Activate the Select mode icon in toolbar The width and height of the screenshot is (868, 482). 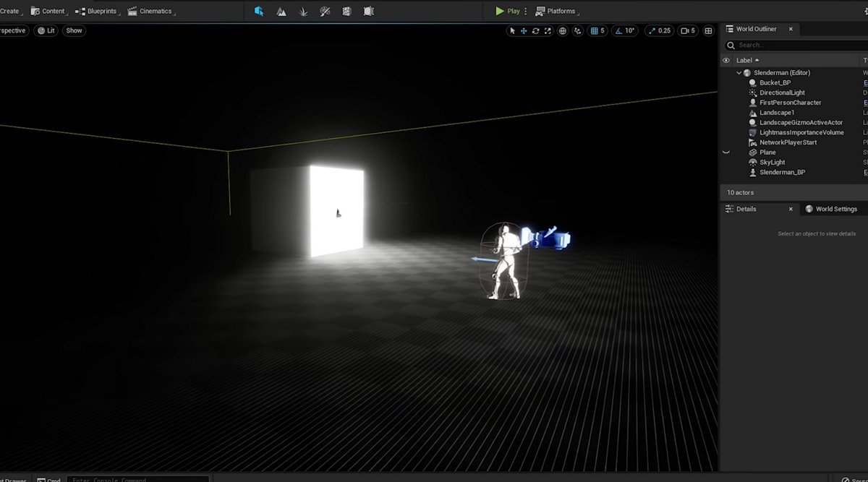[x=259, y=11]
